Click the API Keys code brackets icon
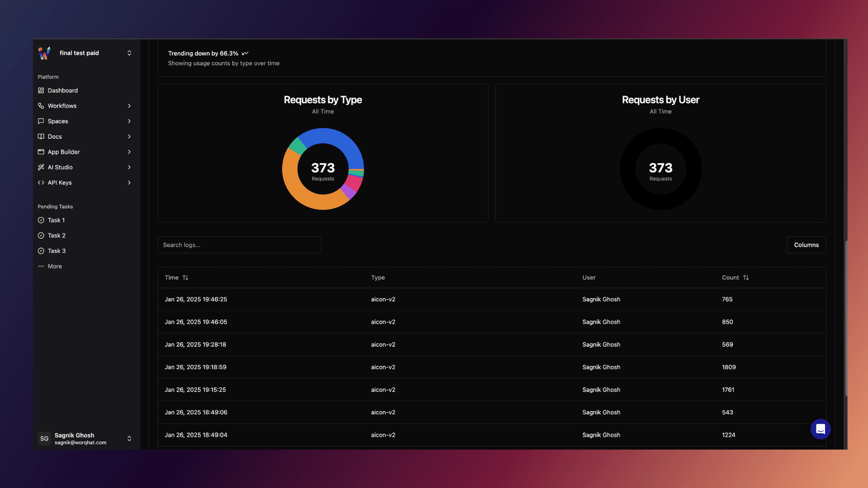The image size is (868, 488). pos(41,183)
